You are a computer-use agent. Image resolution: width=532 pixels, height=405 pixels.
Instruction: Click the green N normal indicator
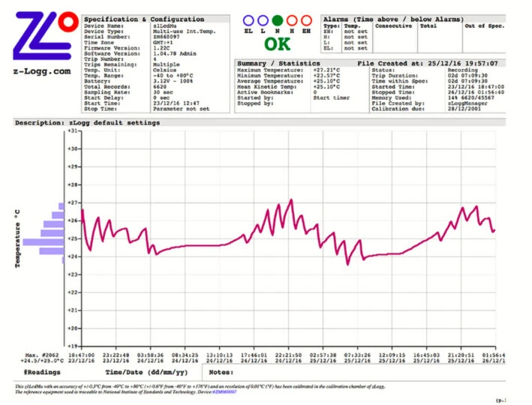[278, 21]
